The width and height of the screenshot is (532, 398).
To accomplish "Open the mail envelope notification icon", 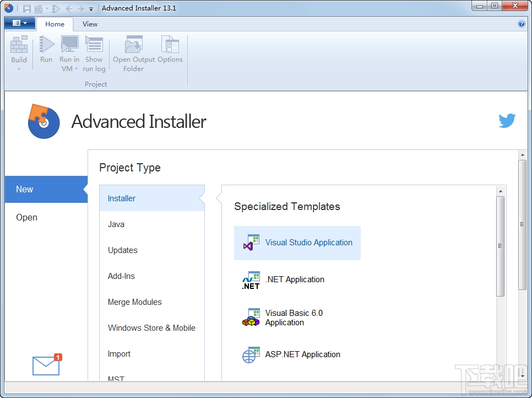I will click(47, 364).
